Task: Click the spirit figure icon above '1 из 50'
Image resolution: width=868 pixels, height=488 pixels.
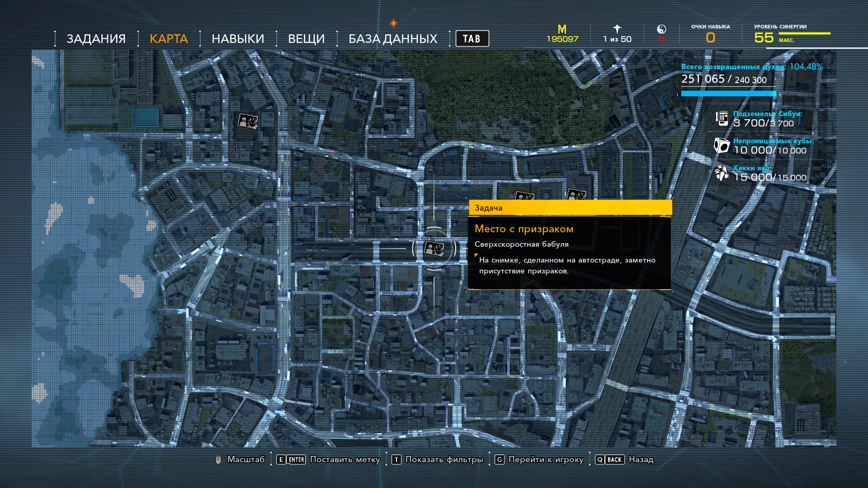Action: (617, 29)
